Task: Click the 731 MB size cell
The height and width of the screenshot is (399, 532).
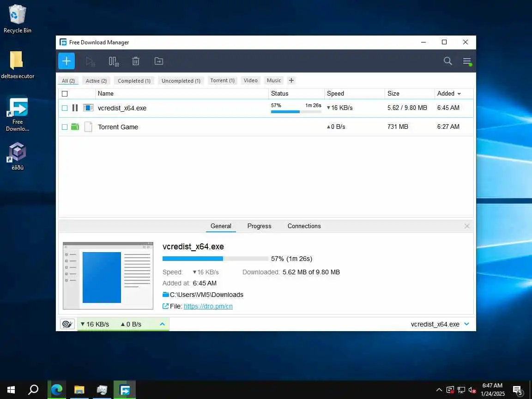Action: point(398,127)
